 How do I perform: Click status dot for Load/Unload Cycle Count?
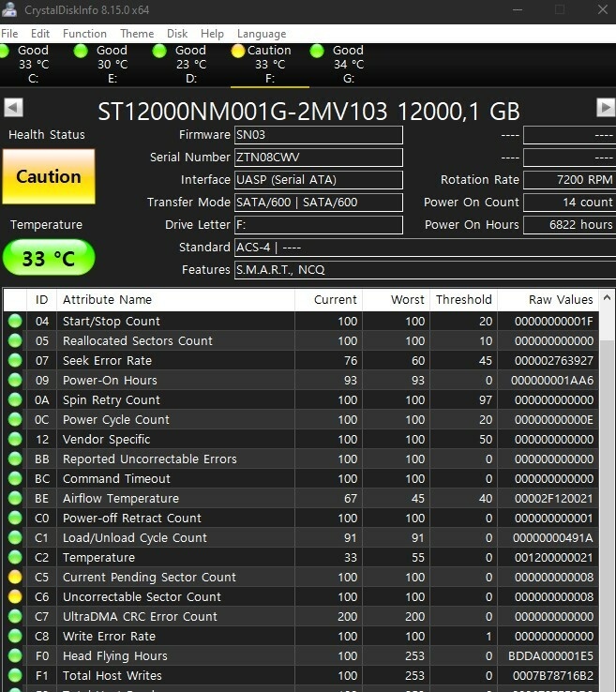click(x=15, y=537)
